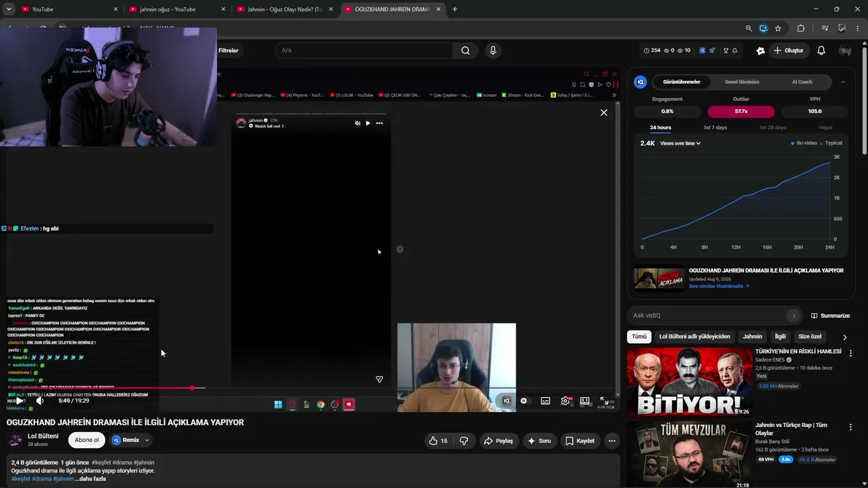The image size is (868, 488).
Task: Open the AI Coach tab
Action: click(x=802, y=82)
